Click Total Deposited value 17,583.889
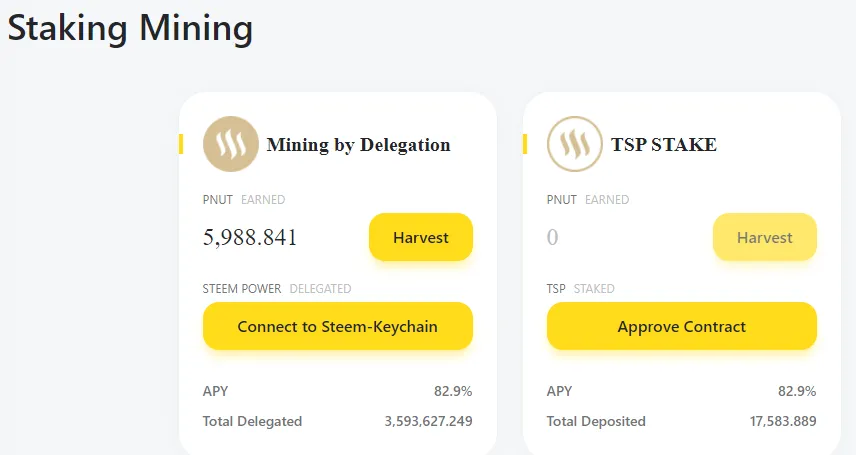 [x=783, y=421]
